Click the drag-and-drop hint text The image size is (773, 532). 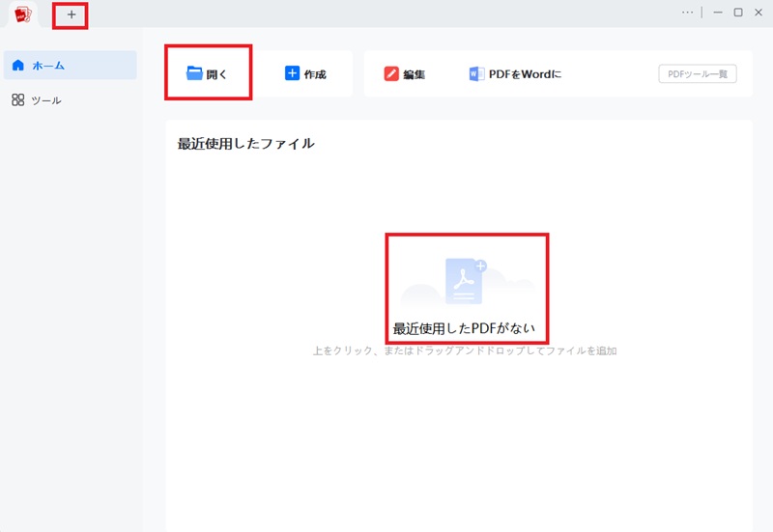[x=465, y=350]
